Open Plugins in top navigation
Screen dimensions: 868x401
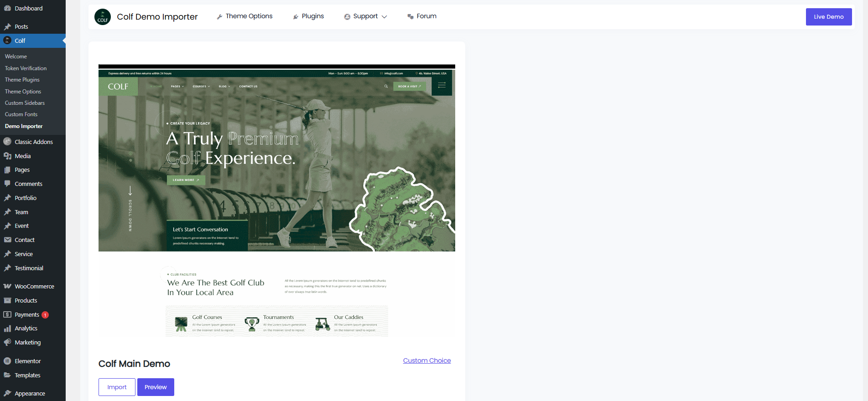(313, 16)
